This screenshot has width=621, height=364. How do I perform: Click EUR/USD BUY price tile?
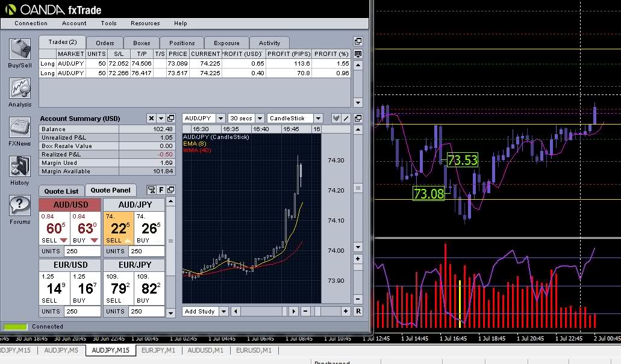[x=86, y=287]
